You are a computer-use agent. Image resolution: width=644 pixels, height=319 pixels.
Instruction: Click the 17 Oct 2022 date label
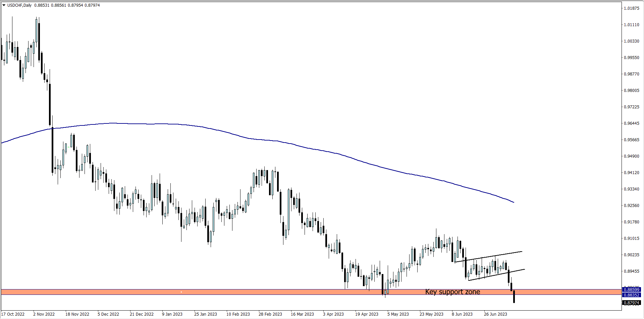(x=13, y=314)
